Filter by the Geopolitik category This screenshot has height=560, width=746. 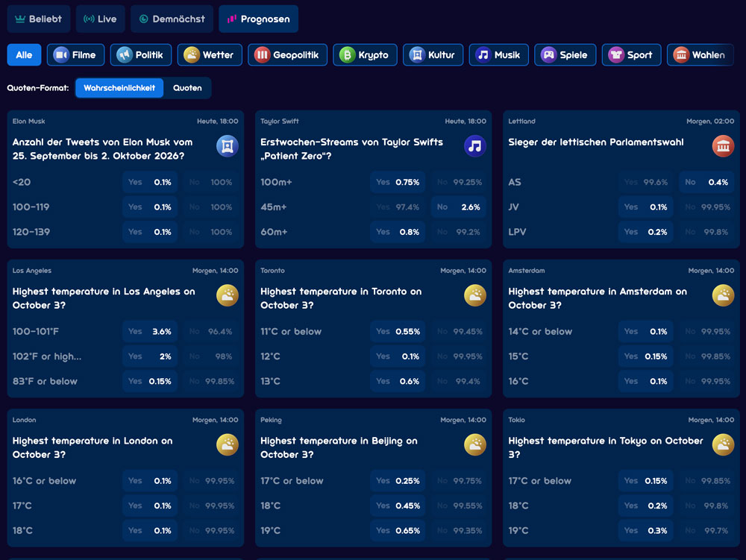pos(287,54)
